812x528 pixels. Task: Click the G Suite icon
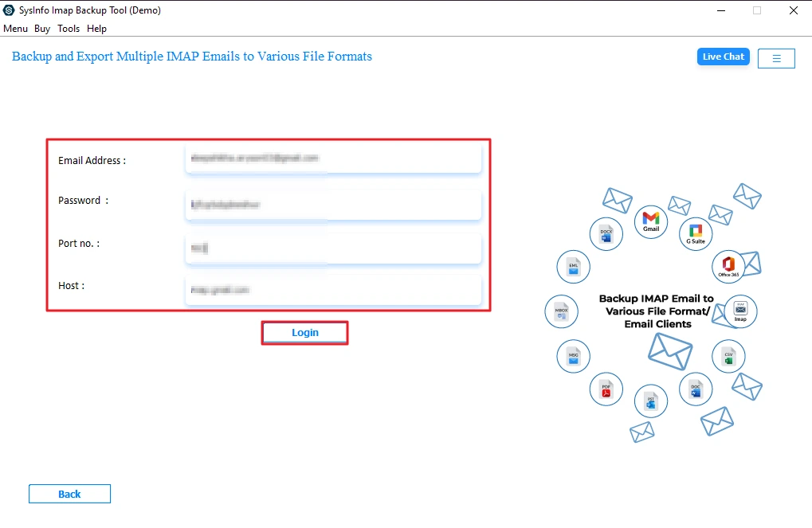click(694, 233)
